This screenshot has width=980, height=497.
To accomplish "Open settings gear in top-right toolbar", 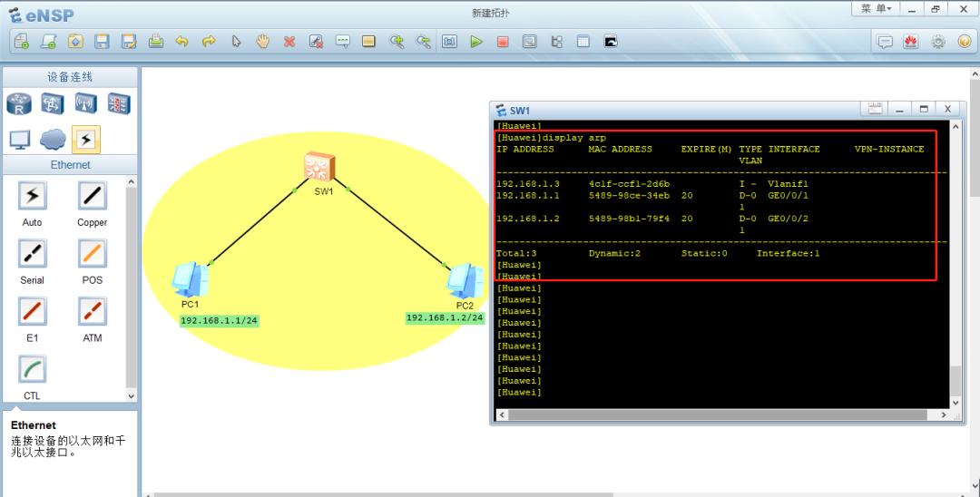I will coord(937,42).
